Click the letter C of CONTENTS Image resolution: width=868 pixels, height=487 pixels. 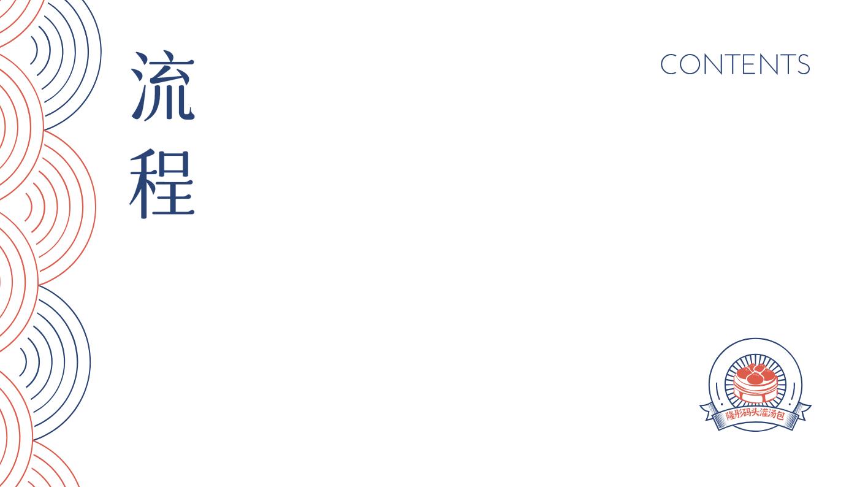[x=670, y=65]
